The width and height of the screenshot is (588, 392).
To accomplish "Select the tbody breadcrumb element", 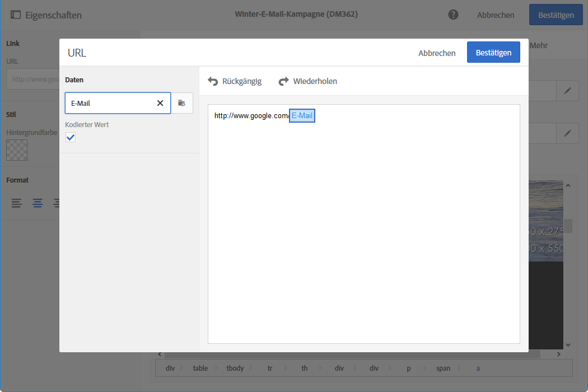I will [x=235, y=368].
